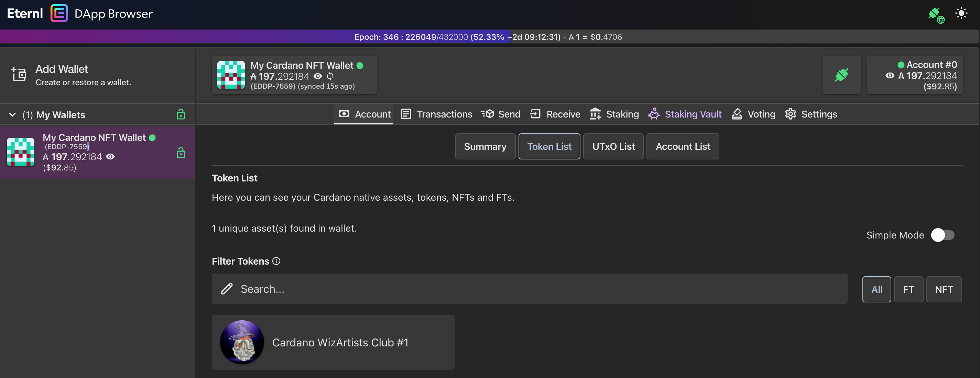Open the Cardano WizArtists Club #1 wizard image
The image size is (980, 378).
pyautogui.click(x=242, y=342)
